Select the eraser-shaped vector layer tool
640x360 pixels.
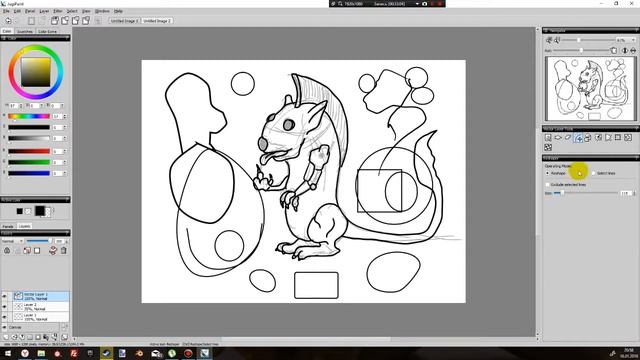tap(568, 138)
